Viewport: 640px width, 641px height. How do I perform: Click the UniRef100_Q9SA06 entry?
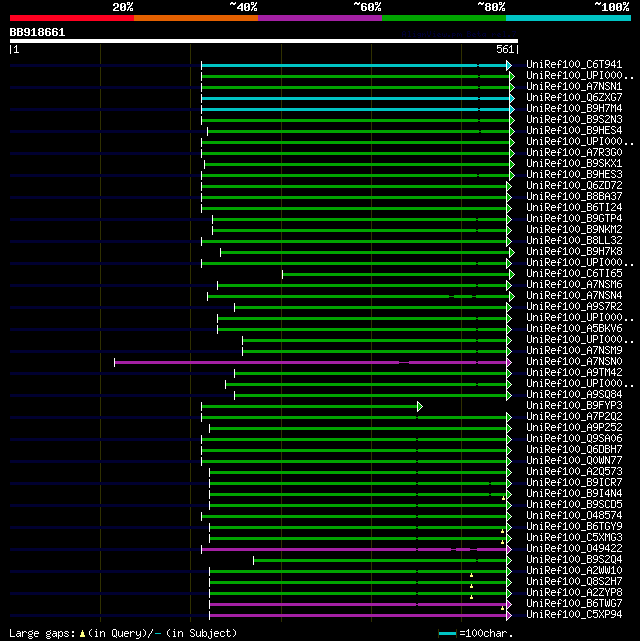[574, 439]
